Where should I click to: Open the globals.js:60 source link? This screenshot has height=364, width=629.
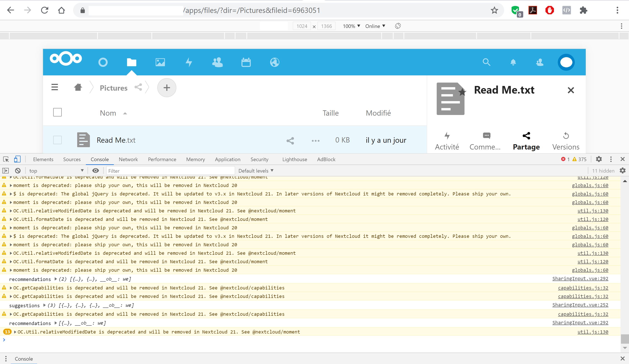coord(590,185)
